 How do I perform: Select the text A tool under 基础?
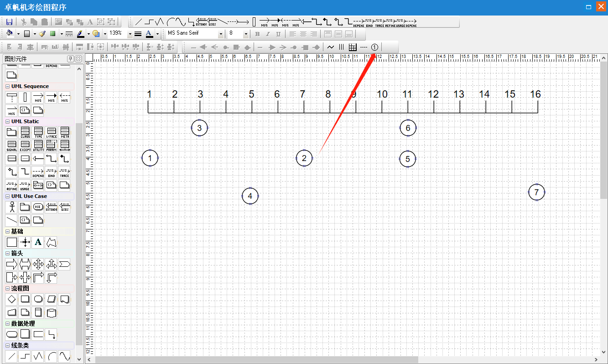[x=38, y=242]
